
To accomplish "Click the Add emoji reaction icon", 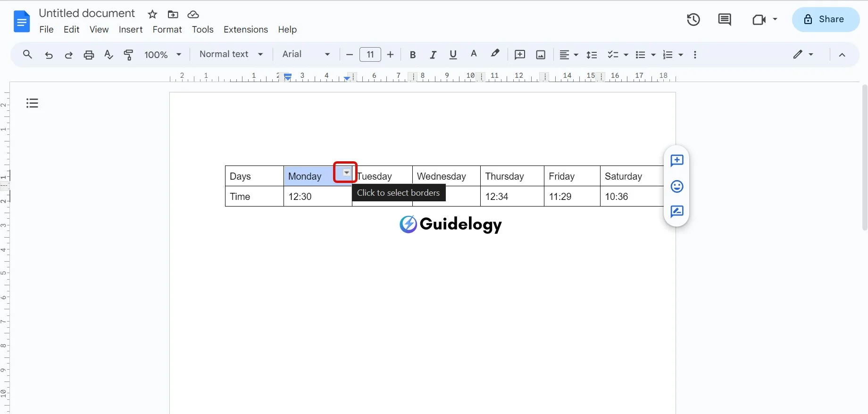I will pyautogui.click(x=677, y=186).
